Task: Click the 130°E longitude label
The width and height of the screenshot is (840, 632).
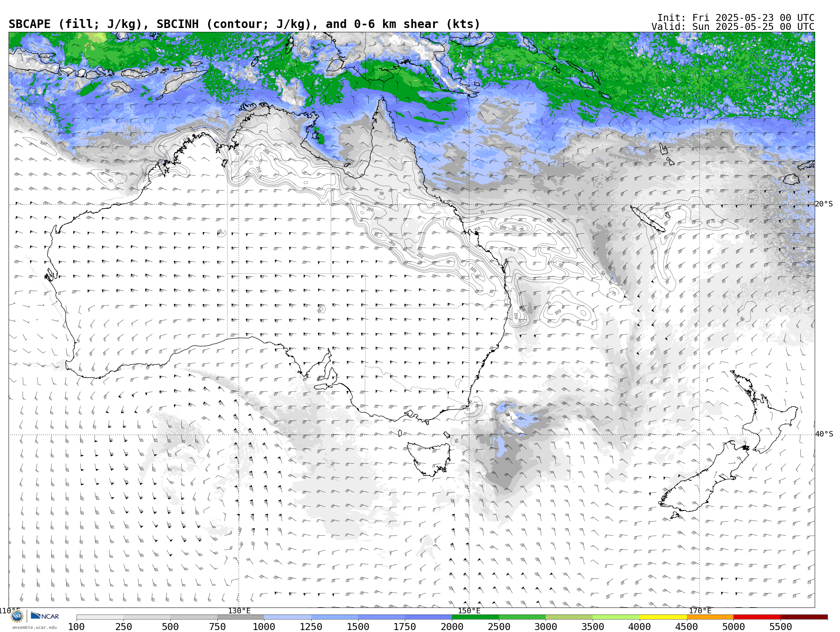Action: pyautogui.click(x=239, y=611)
